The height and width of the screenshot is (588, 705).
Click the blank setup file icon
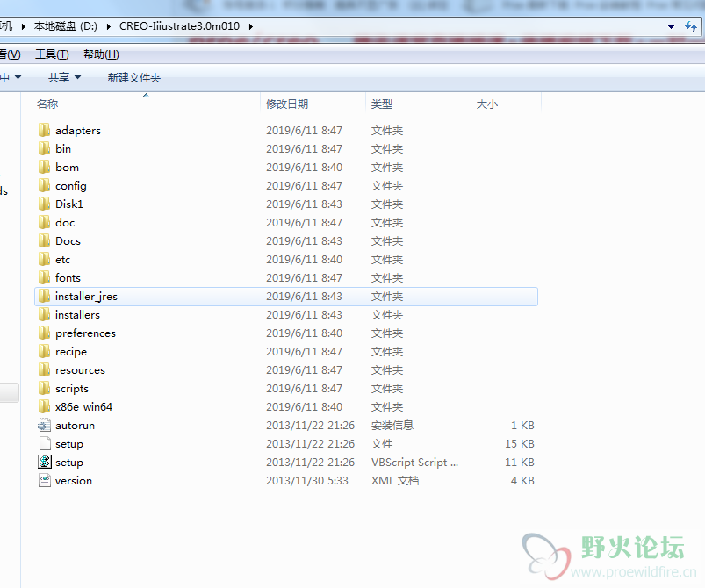point(45,444)
